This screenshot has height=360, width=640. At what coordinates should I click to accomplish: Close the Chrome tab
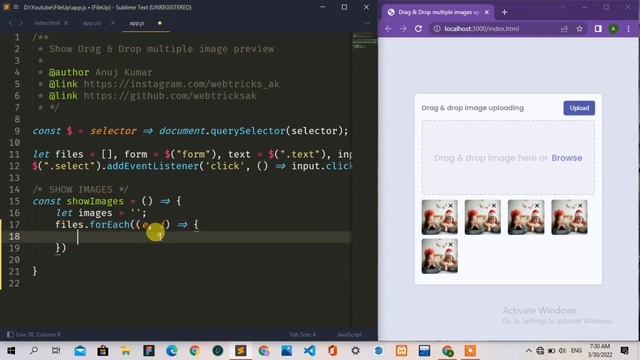tap(487, 12)
